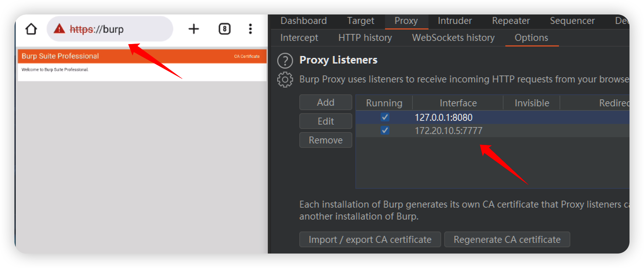The image size is (644, 268).
Task: Uncheck Running for listener 172.20.10.5:7777
Action: coord(385,130)
